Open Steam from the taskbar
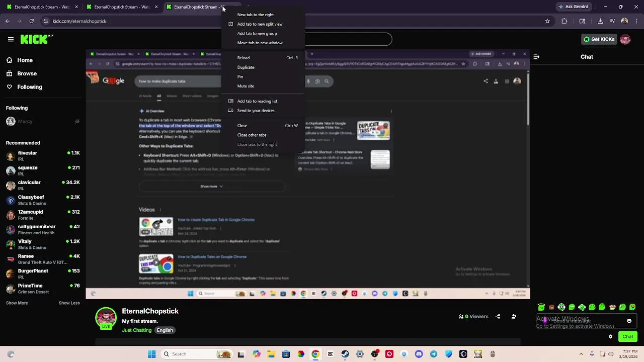Viewport: 644px width, 362px height. (x=345, y=354)
